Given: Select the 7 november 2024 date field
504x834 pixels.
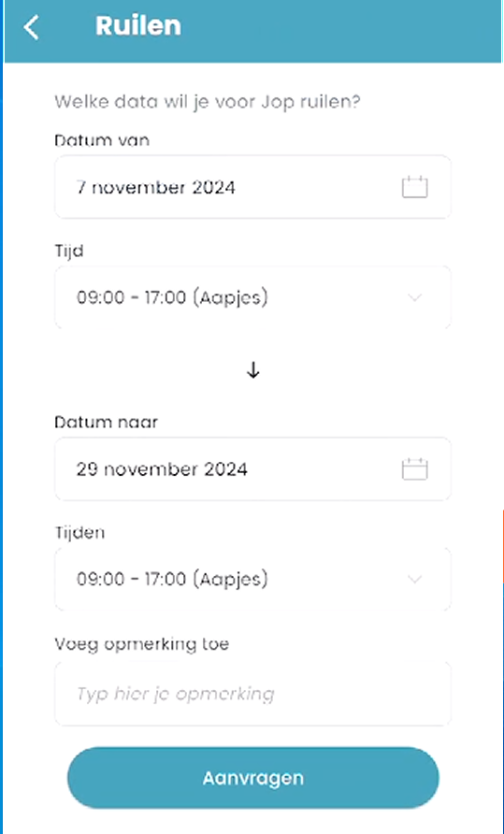Looking at the screenshot, I should (252, 187).
